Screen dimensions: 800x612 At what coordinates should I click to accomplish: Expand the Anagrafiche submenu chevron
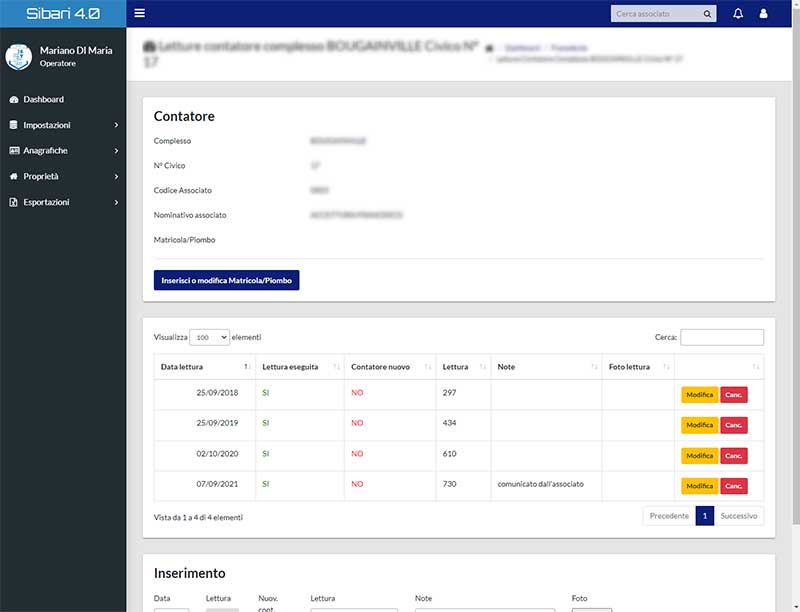(x=116, y=151)
